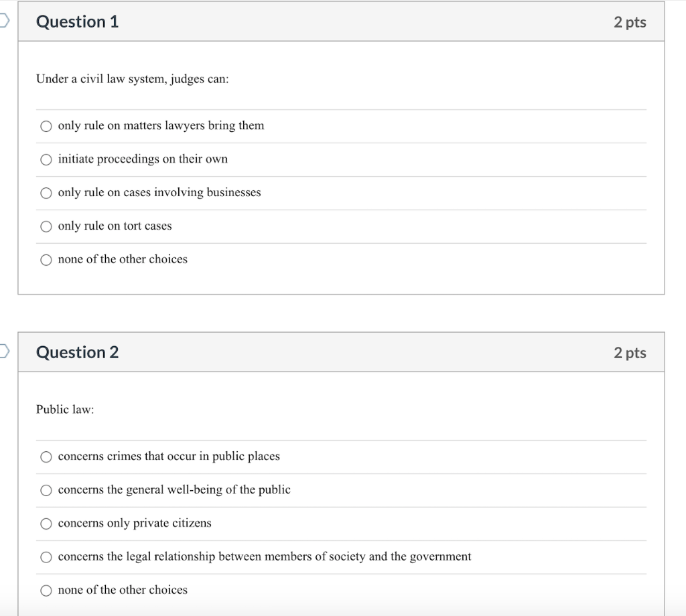Select "only rule on matters lawyers bring them"
686x616 pixels.
(x=46, y=126)
